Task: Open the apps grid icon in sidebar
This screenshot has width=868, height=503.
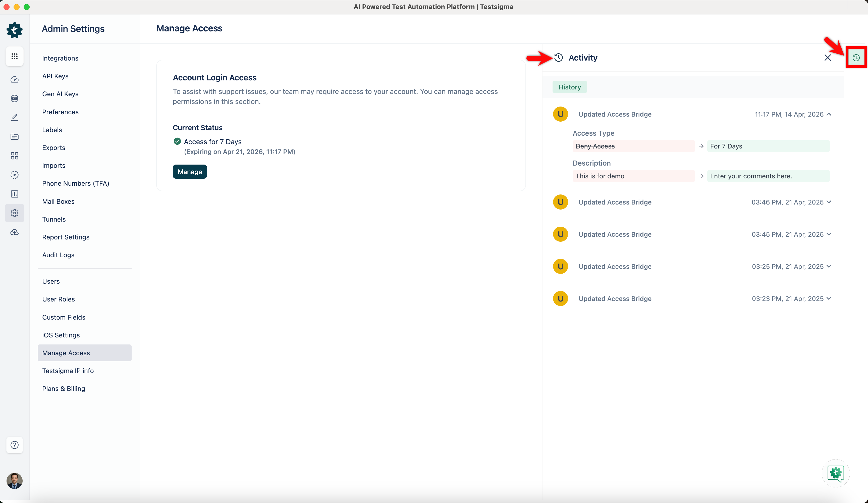Action: (15, 56)
